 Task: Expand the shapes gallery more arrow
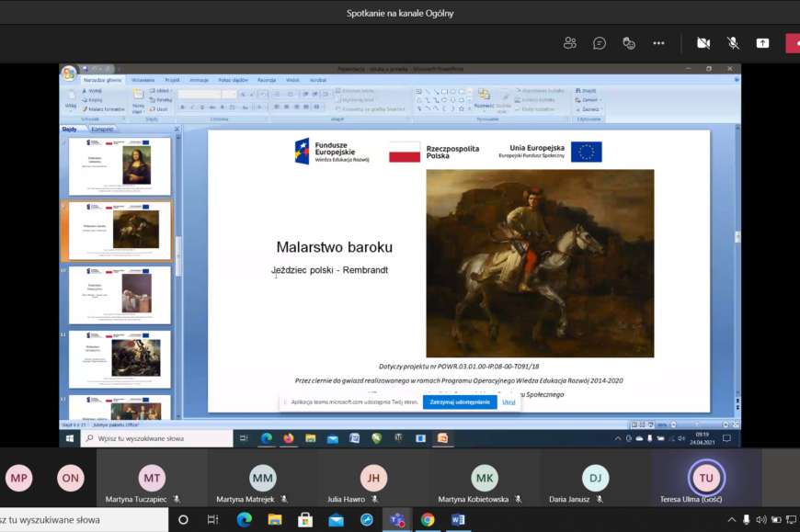[470, 108]
